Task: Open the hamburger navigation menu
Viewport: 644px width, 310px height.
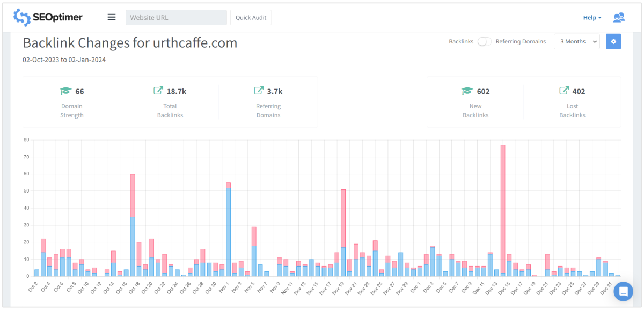Action: point(111,17)
